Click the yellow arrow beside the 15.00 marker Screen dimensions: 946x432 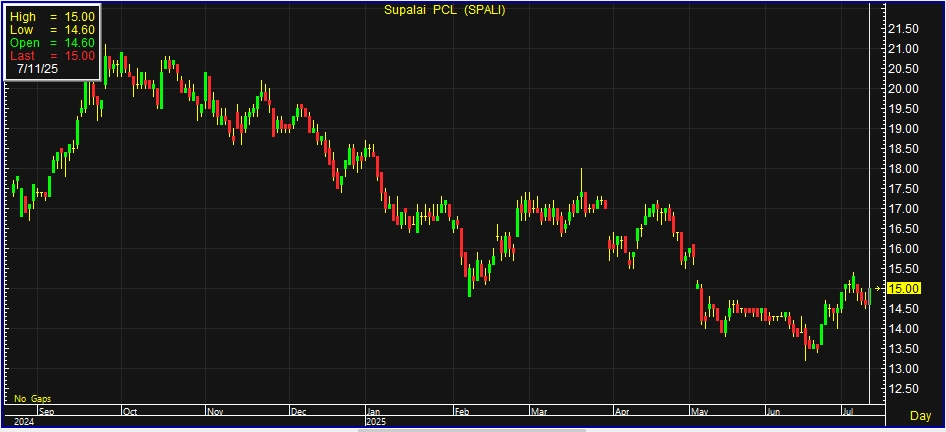point(878,289)
